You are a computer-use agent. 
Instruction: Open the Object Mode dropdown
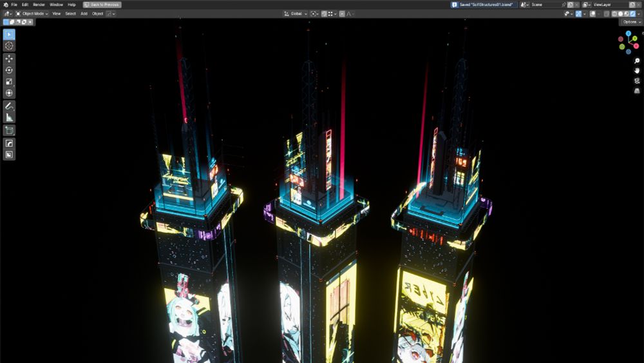coord(32,14)
